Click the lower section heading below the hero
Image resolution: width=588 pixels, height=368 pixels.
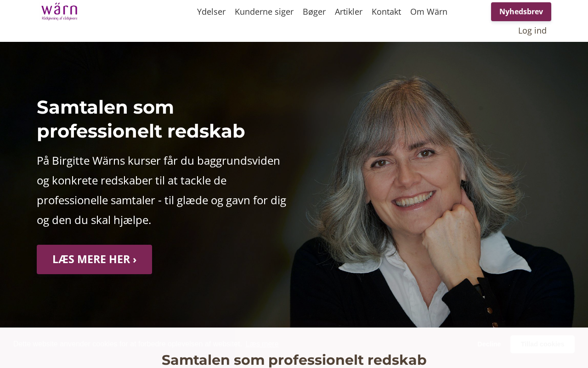pyautogui.click(x=294, y=360)
